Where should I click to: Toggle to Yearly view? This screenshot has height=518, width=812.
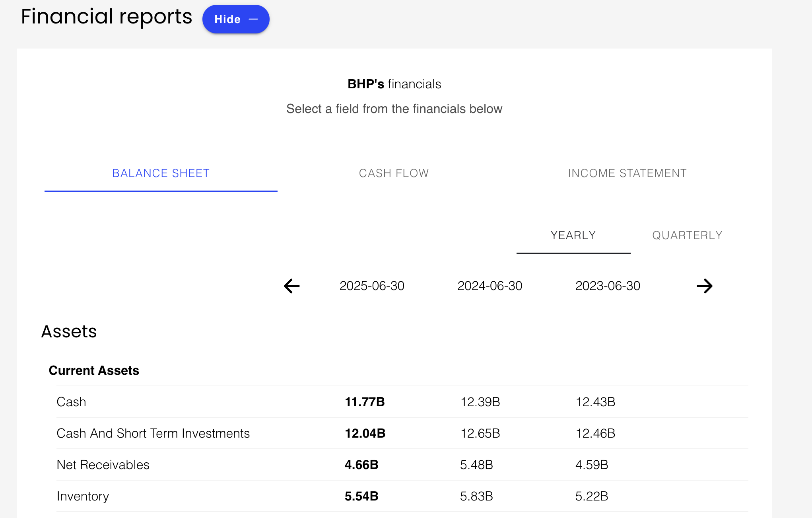(x=573, y=235)
